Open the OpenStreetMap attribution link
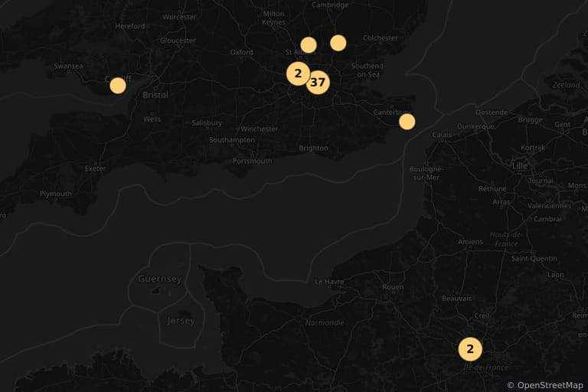Screen dimensions: 588x392 (550, 385)
